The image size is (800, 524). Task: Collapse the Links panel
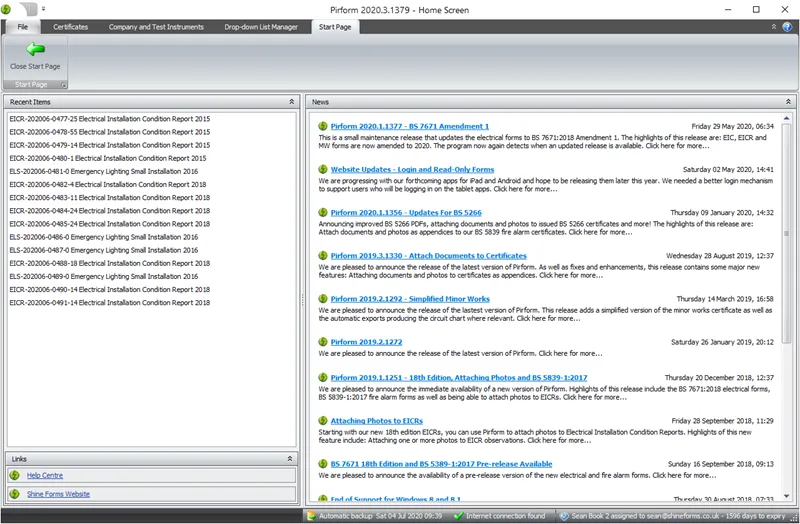291,459
